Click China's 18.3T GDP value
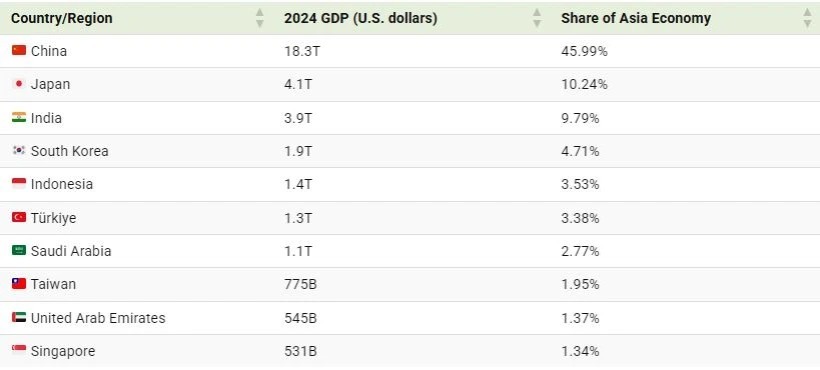 click(x=300, y=51)
